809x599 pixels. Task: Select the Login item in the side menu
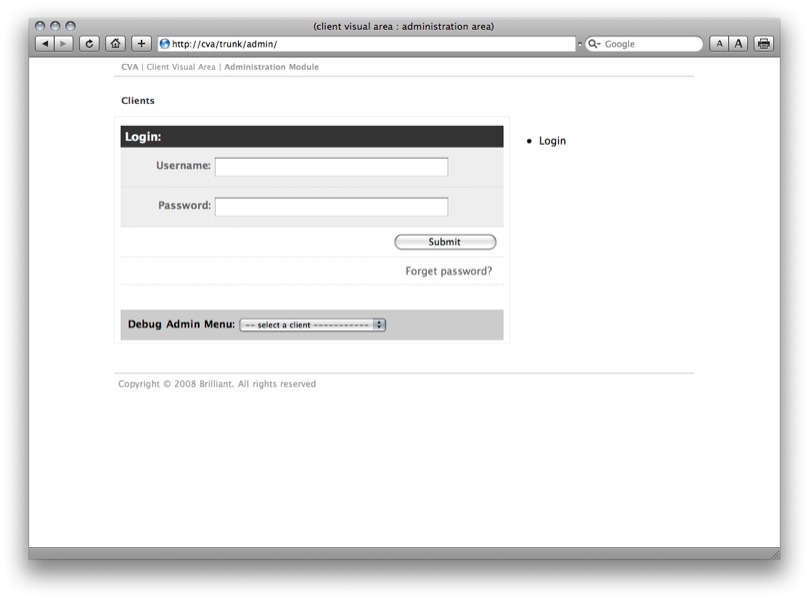click(552, 141)
